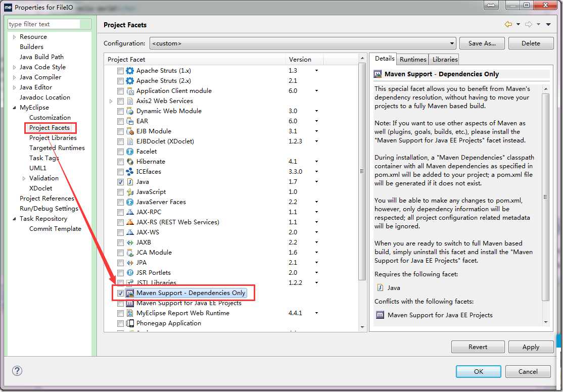Viewport: 563px width, 392px height.
Task: Open dialog help question mark icon
Action: pos(17,371)
